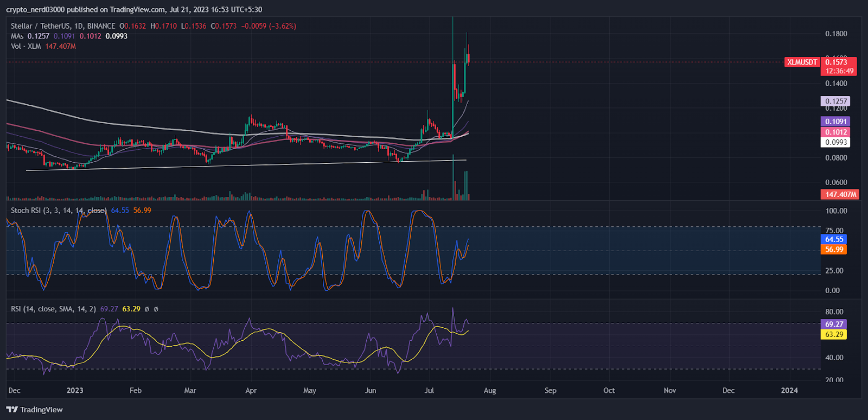Click the 0.0600 price axis label
The height and width of the screenshot is (420, 868).
click(836, 182)
